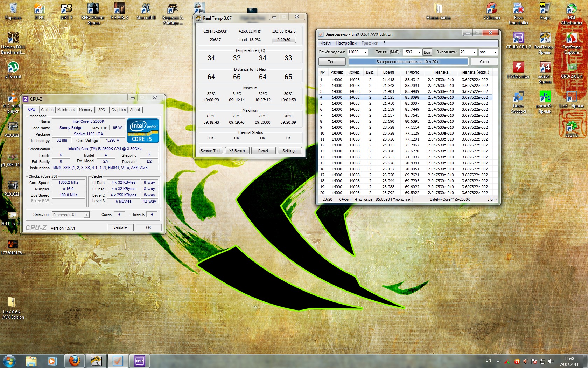
Task: Click the LinX completed progress bar
Action: [x=408, y=62]
